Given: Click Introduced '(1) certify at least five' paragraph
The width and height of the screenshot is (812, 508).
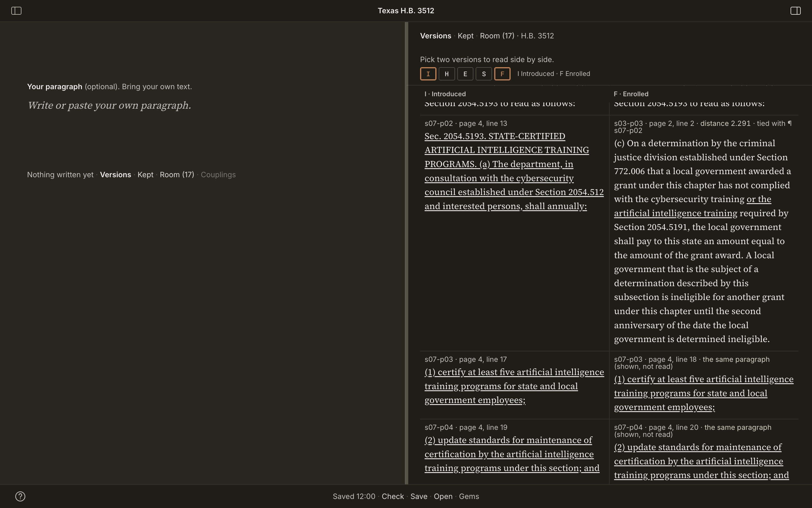Looking at the screenshot, I should [x=514, y=386].
